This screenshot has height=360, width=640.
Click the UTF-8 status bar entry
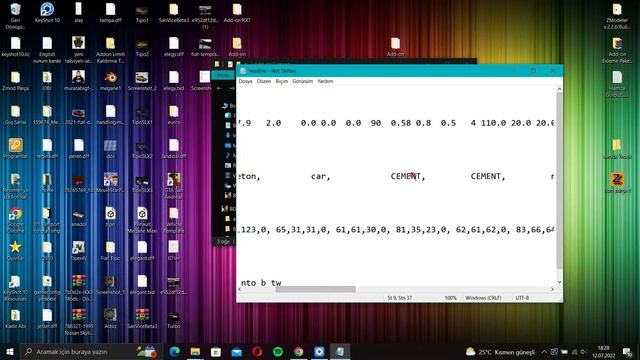(522, 298)
